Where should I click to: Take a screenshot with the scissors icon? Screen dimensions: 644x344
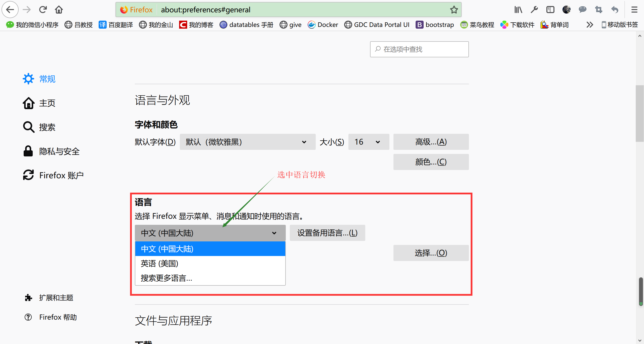(598, 10)
